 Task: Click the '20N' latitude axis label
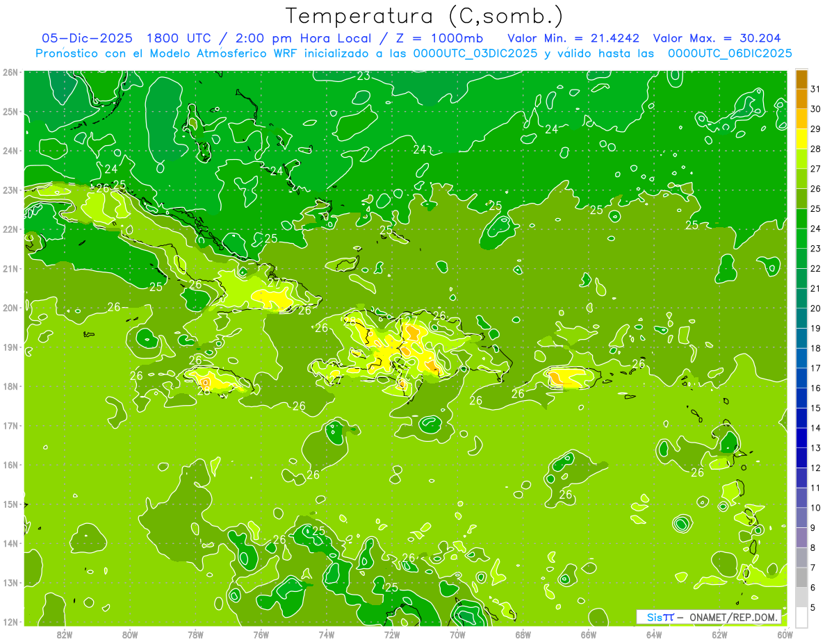10,307
